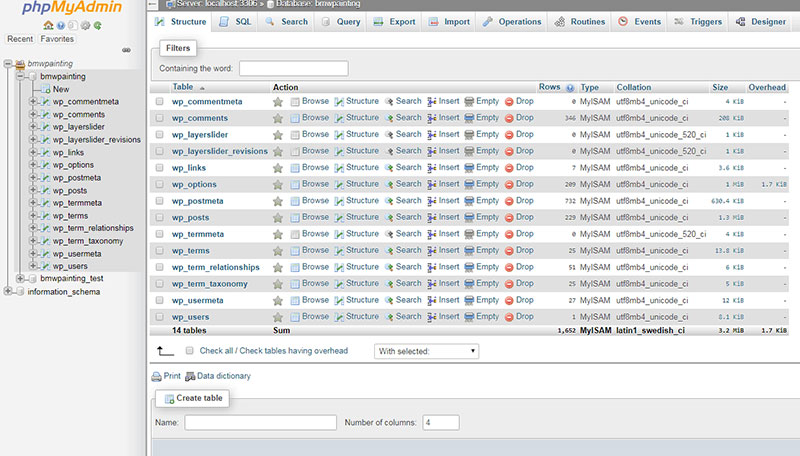Click Browse icon for wp_term_relationships

pos(295,268)
